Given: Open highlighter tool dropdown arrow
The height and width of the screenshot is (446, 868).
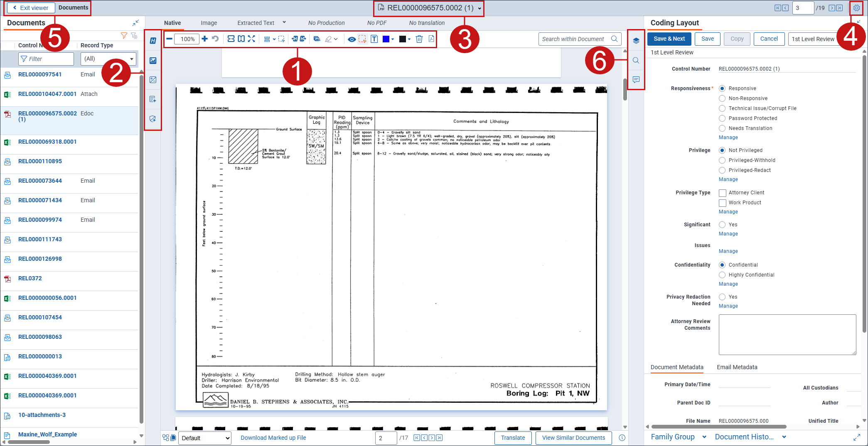Looking at the screenshot, I should coord(336,39).
